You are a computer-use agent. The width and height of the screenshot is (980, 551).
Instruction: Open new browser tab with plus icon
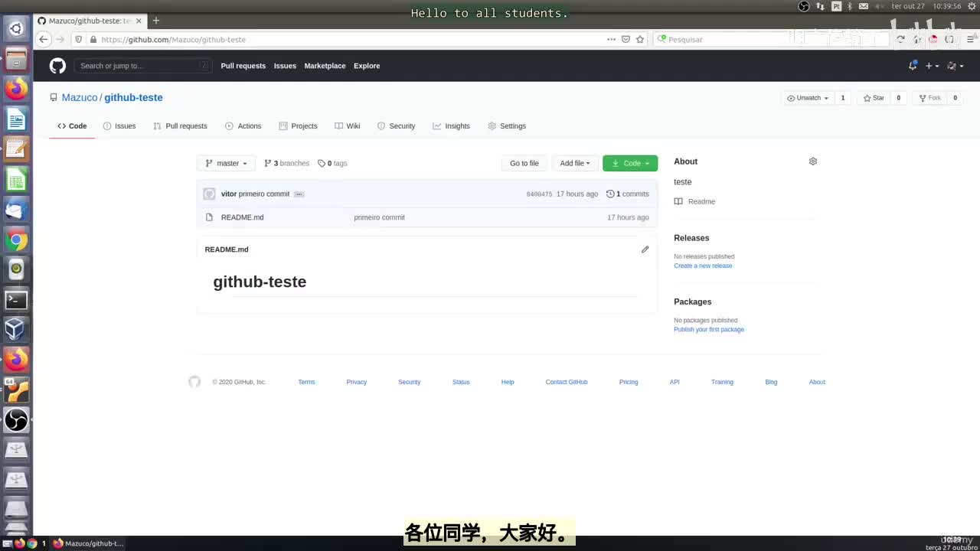156,21
